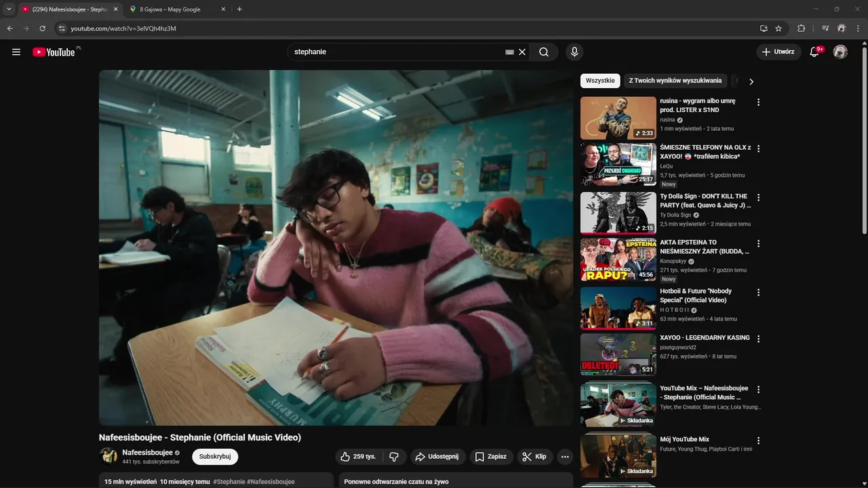
Task: Open the Utwórz create button
Action: point(778,52)
